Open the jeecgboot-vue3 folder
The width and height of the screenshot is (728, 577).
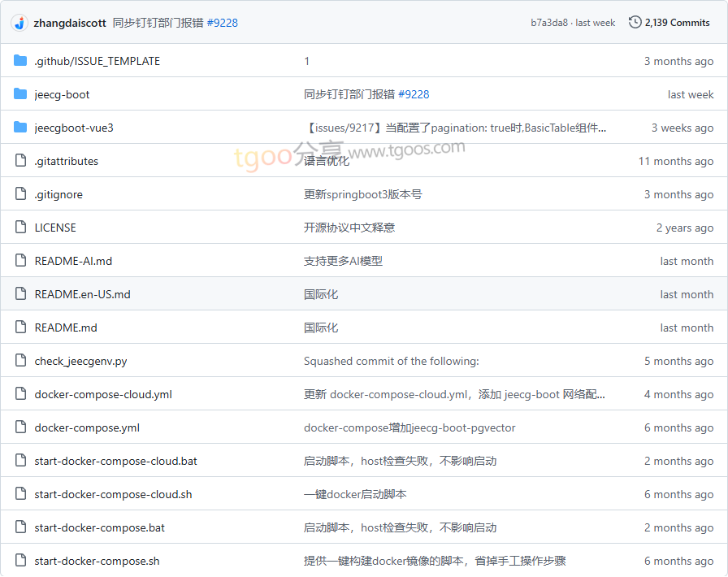point(74,128)
